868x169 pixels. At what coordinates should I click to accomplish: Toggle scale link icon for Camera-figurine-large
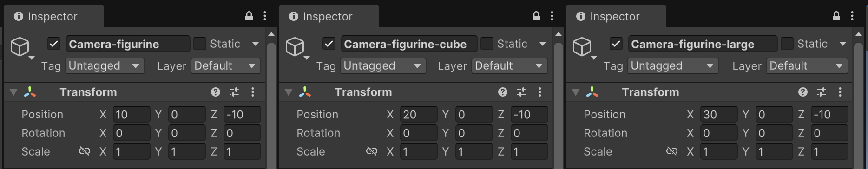click(x=672, y=151)
